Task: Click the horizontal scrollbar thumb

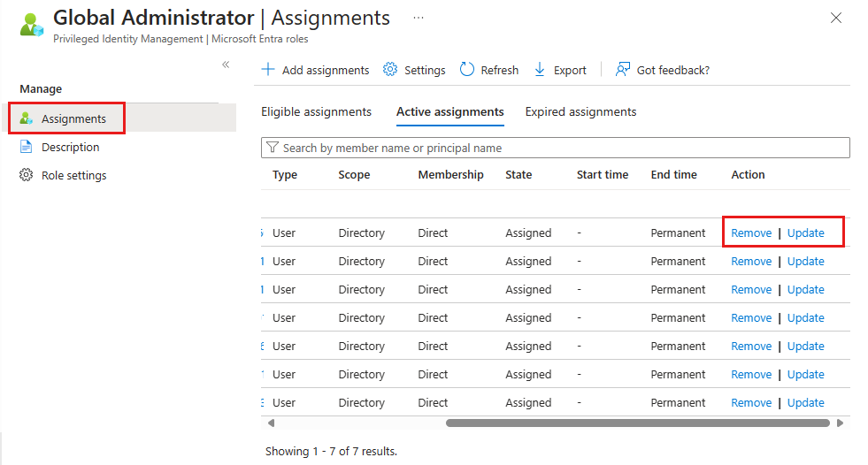Action: pos(637,423)
